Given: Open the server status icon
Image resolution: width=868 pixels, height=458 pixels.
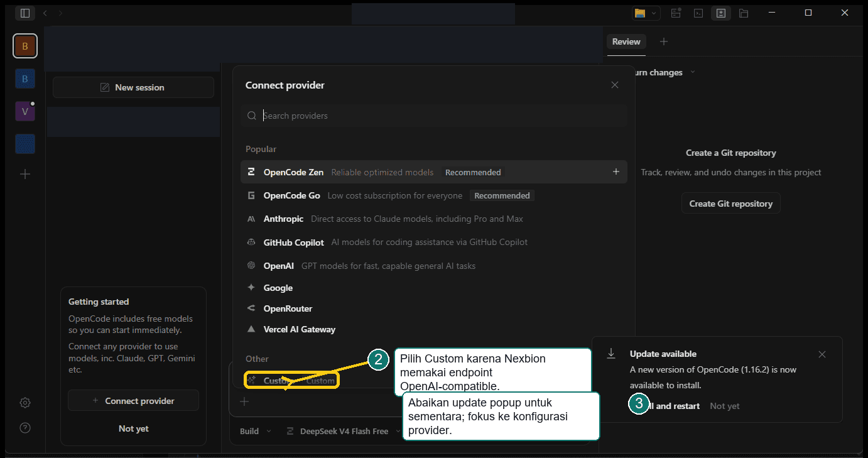Looking at the screenshot, I should (x=676, y=13).
